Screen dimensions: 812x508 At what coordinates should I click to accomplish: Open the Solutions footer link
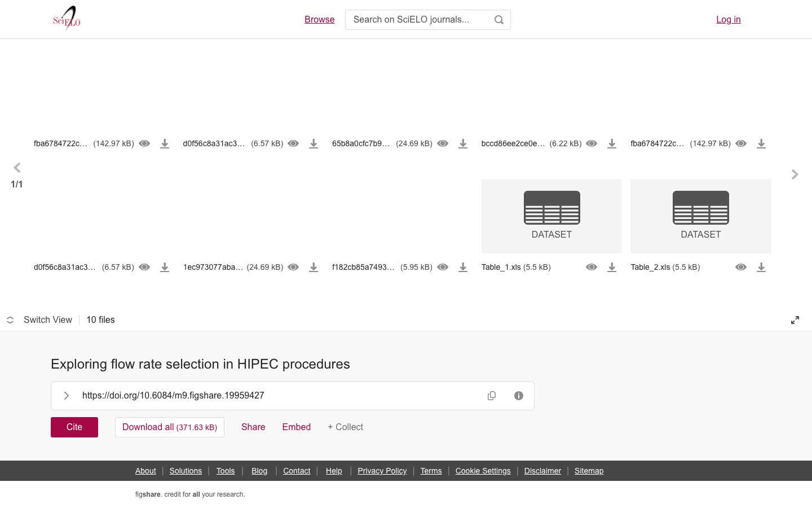(186, 471)
